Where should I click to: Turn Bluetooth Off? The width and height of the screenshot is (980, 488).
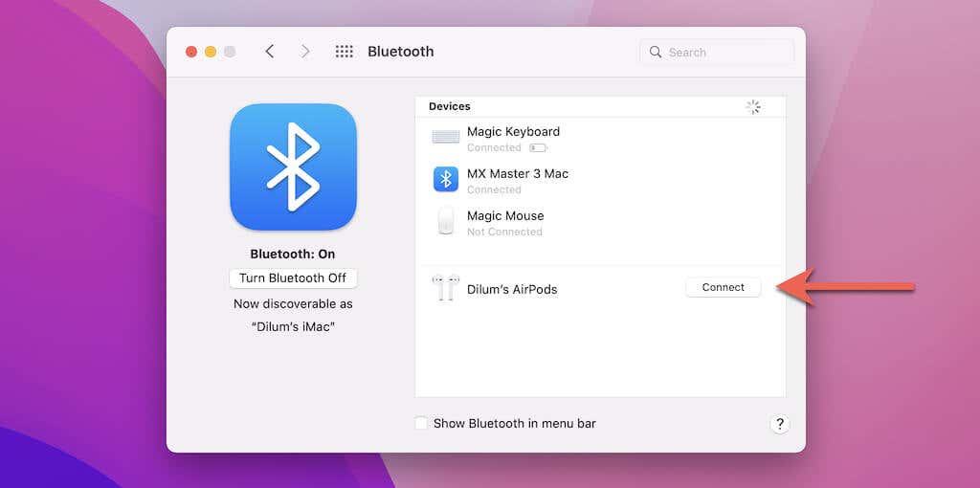click(x=293, y=278)
